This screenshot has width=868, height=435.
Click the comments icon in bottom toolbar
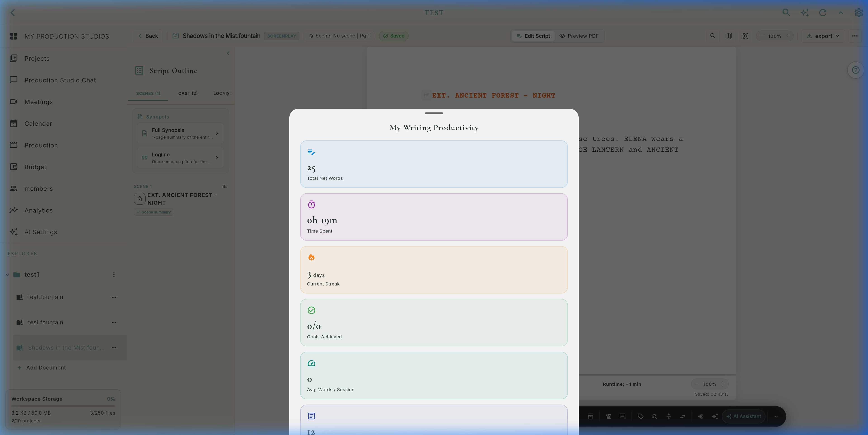[623, 416]
